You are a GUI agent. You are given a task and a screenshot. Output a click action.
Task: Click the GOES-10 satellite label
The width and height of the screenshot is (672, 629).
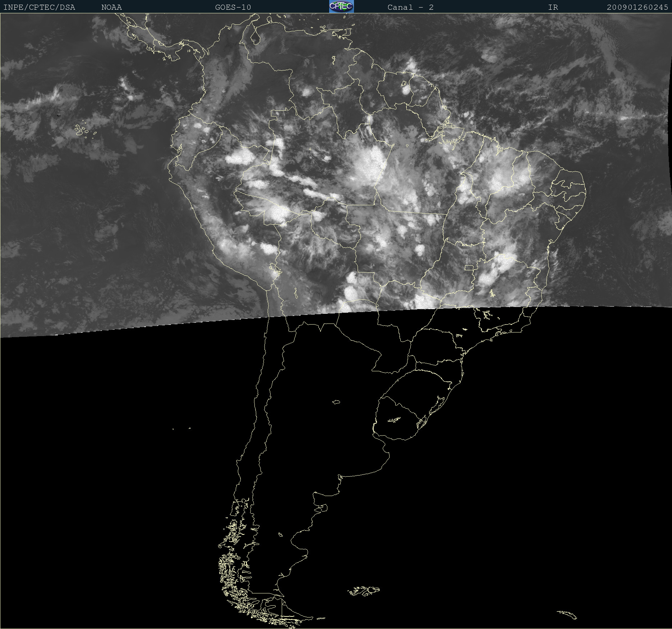233,7
